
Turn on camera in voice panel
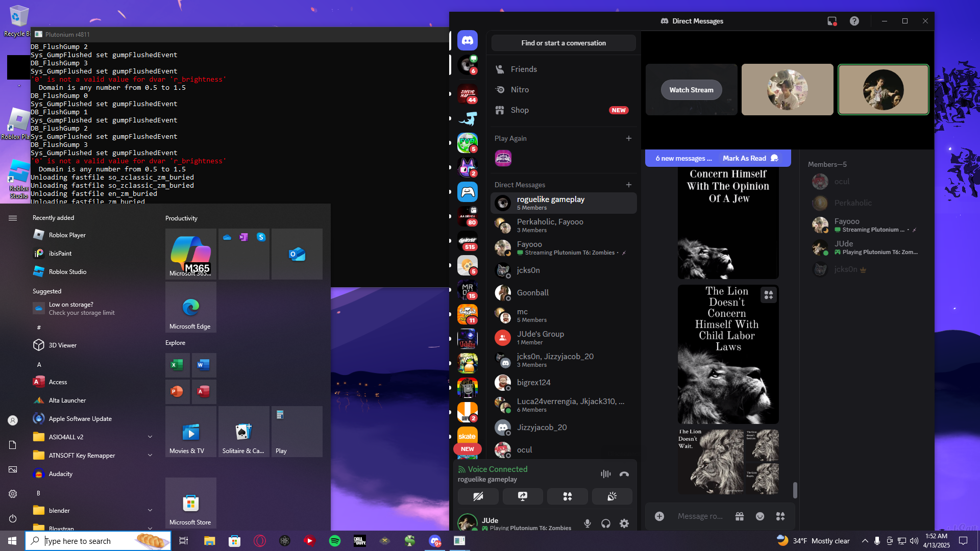click(478, 496)
